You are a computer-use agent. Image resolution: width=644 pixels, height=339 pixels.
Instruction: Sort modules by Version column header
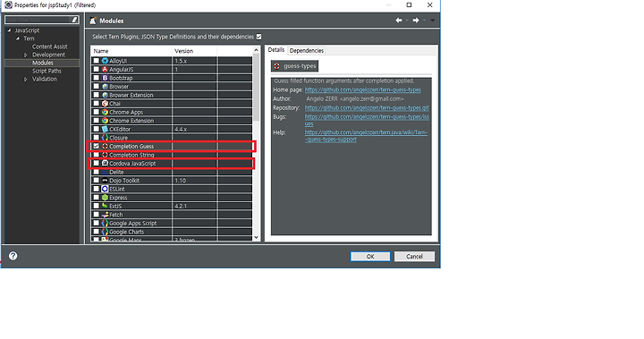tap(194, 51)
